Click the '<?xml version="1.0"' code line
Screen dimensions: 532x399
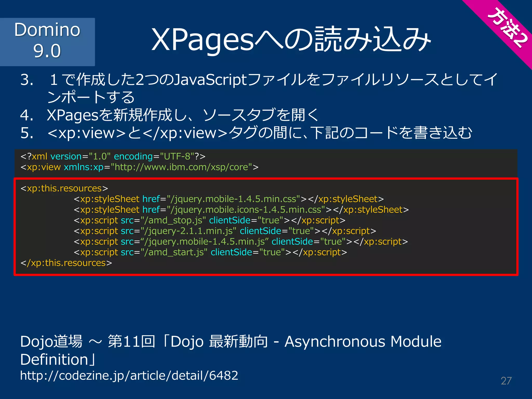click(x=113, y=156)
